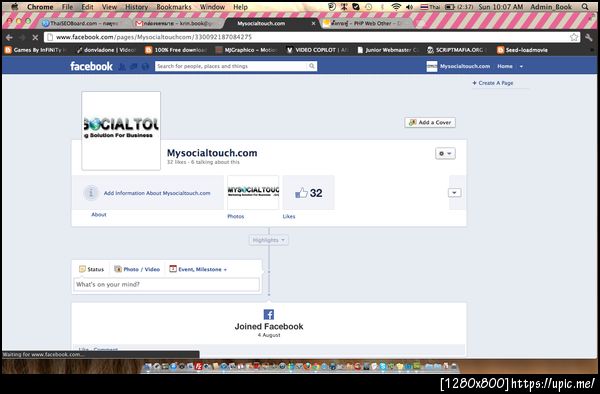Open the Facebook messages icon

pos(134,67)
